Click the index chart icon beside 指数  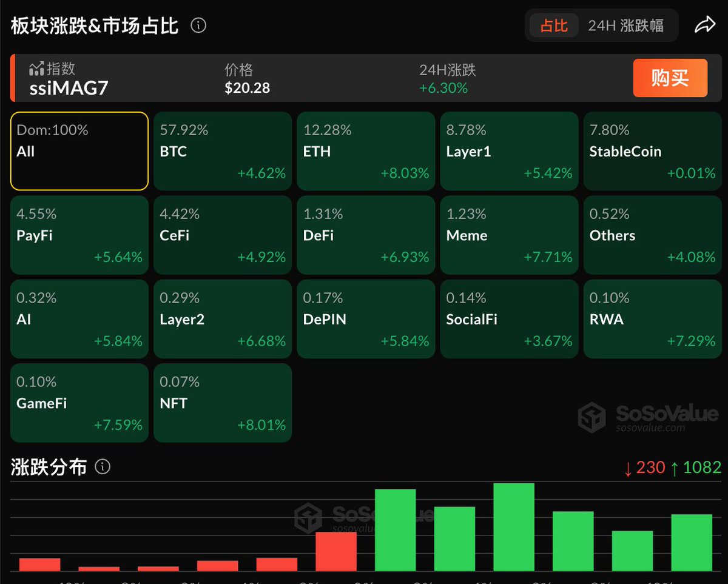point(35,68)
